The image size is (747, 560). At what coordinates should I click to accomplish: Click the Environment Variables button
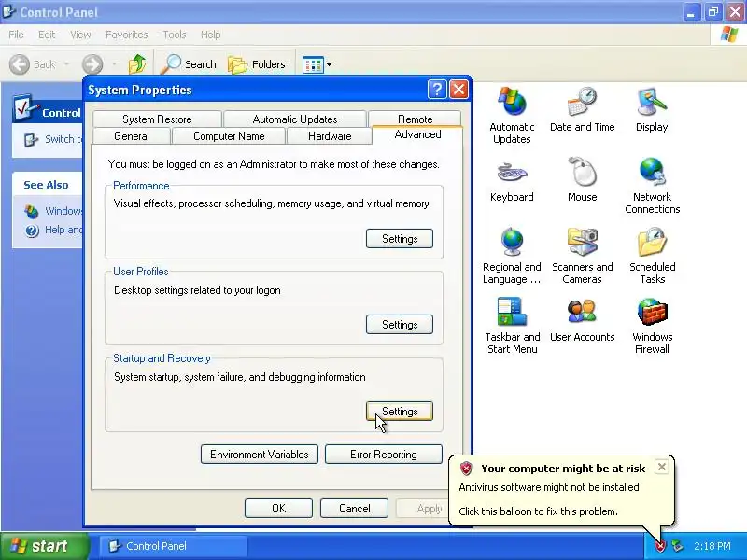pos(260,455)
